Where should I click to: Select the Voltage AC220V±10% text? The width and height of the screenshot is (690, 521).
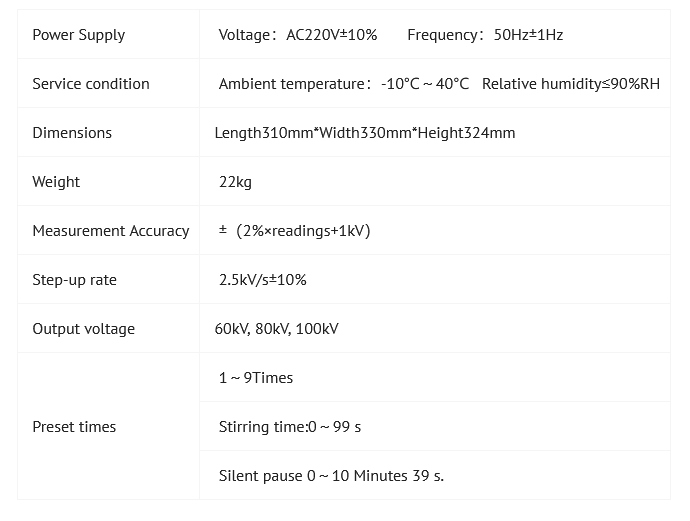point(298,35)
